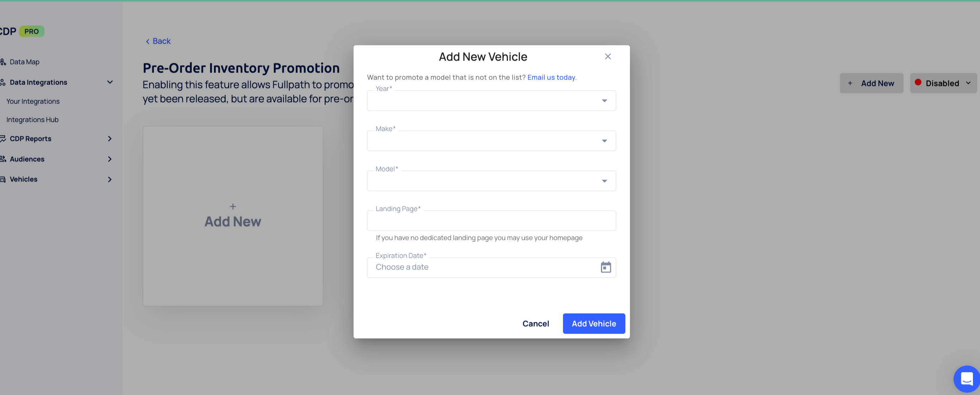
Task: Click the Landing Page input field
Action: [x=491, y=221]
